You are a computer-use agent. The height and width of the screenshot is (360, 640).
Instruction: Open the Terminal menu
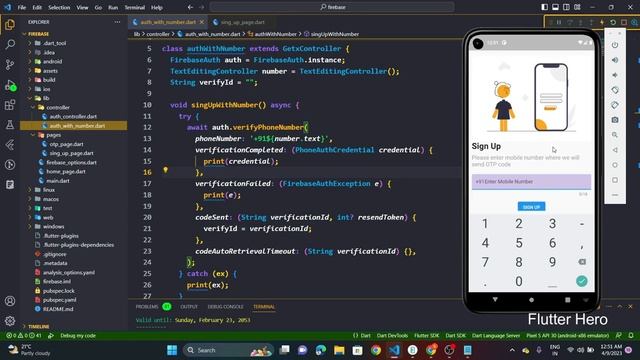tap(135, 7)
